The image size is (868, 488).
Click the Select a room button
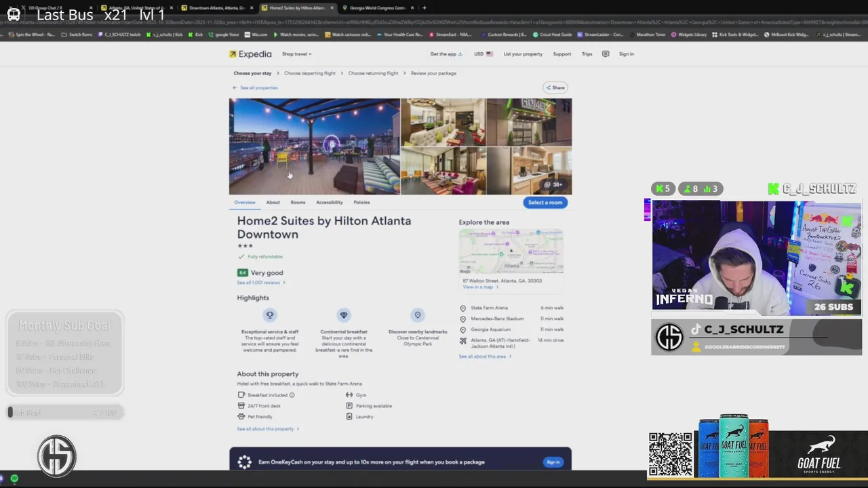(x=545, y=202)
